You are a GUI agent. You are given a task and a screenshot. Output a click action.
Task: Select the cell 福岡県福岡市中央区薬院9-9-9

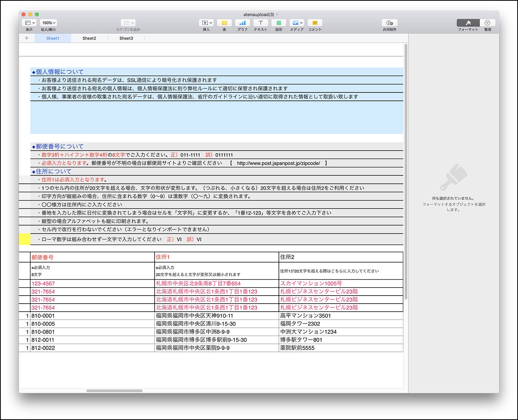[x=217, y=348]
